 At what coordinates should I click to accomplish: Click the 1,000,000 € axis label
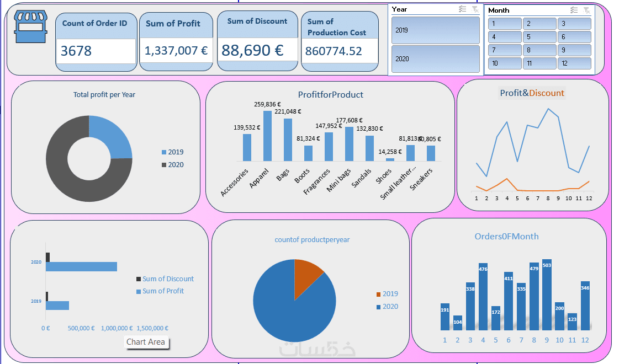(x=117, y=328)
